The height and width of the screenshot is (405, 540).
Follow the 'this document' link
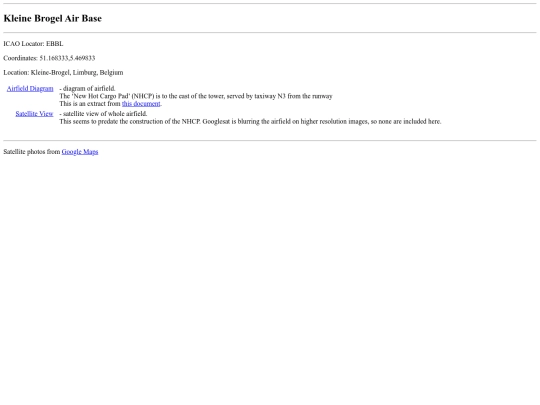[141, 104]
